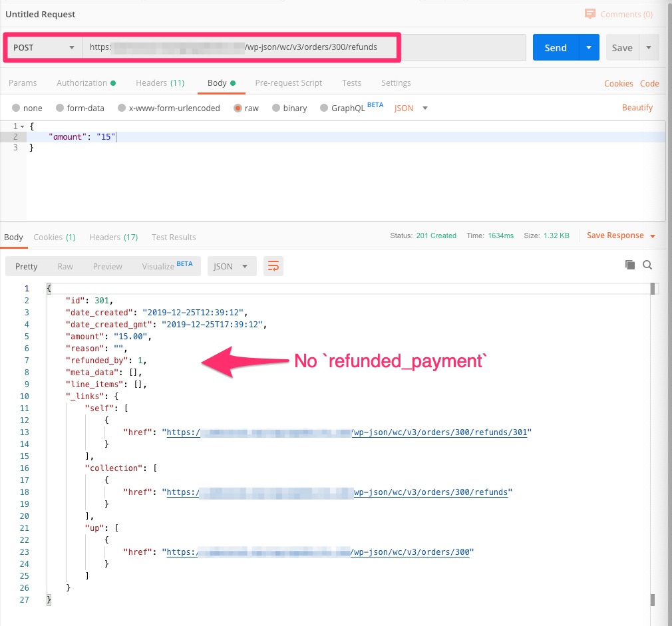Switch to the Headers (11) request tab
This screenshot has width=672, height=626.
(160, 83)
